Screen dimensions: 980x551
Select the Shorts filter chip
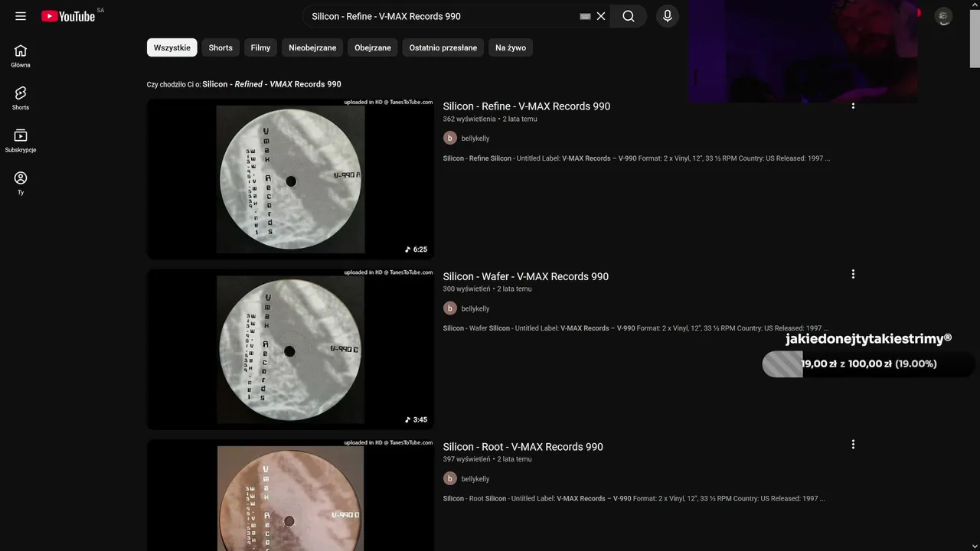220,47
